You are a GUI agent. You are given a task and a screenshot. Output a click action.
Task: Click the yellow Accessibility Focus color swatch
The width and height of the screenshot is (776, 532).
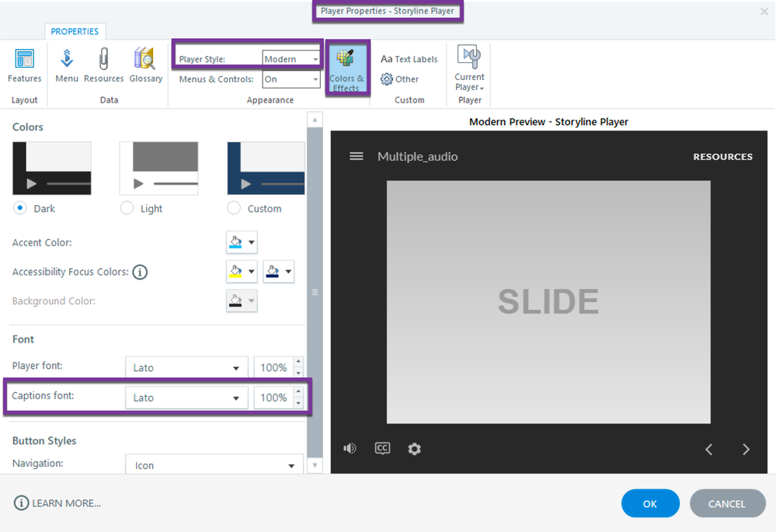coord(236,272)
